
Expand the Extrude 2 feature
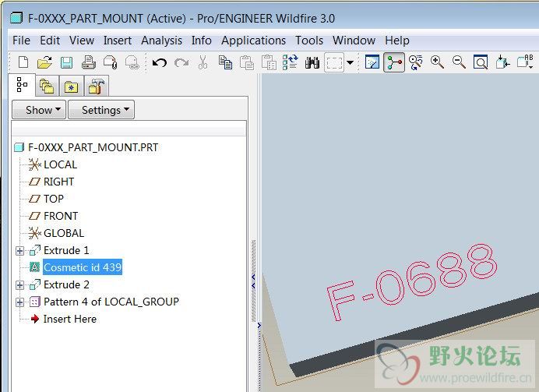point(20,285)
